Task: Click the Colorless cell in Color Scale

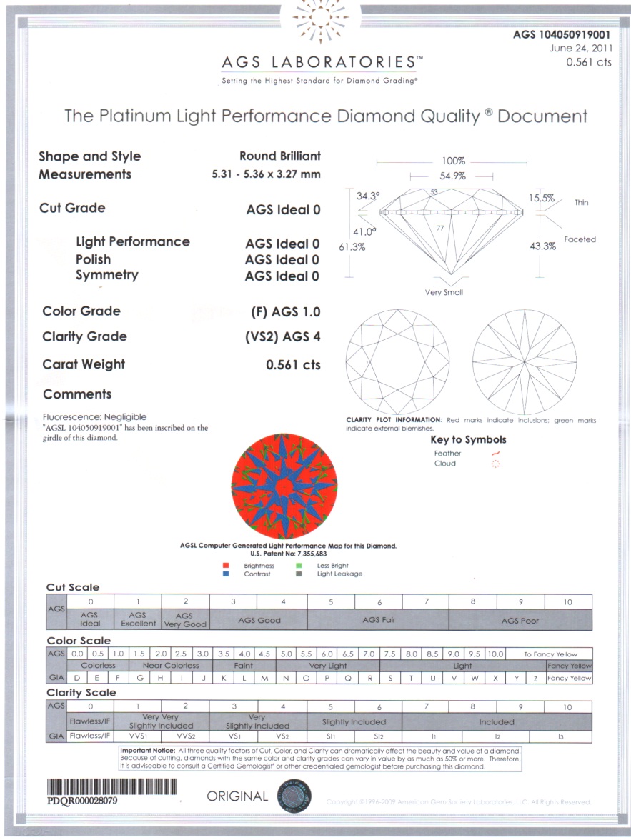Action: (98, 666)
